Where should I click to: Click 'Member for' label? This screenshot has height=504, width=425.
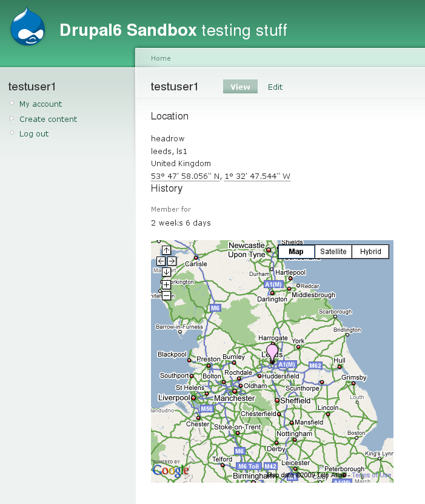point(171,209)
